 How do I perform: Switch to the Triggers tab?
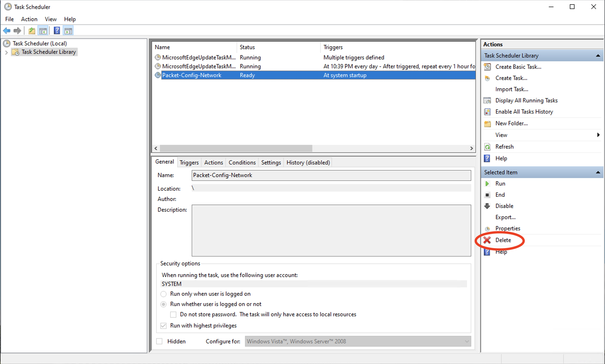189,162
